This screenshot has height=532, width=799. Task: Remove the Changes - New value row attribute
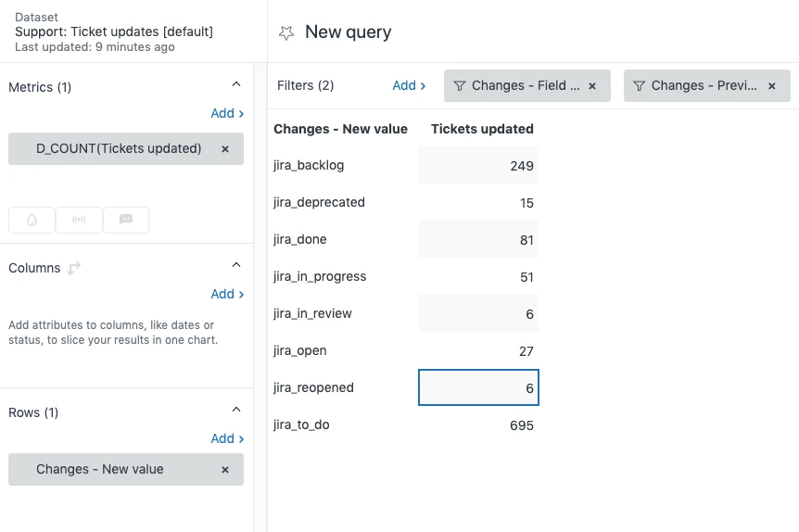225,469
